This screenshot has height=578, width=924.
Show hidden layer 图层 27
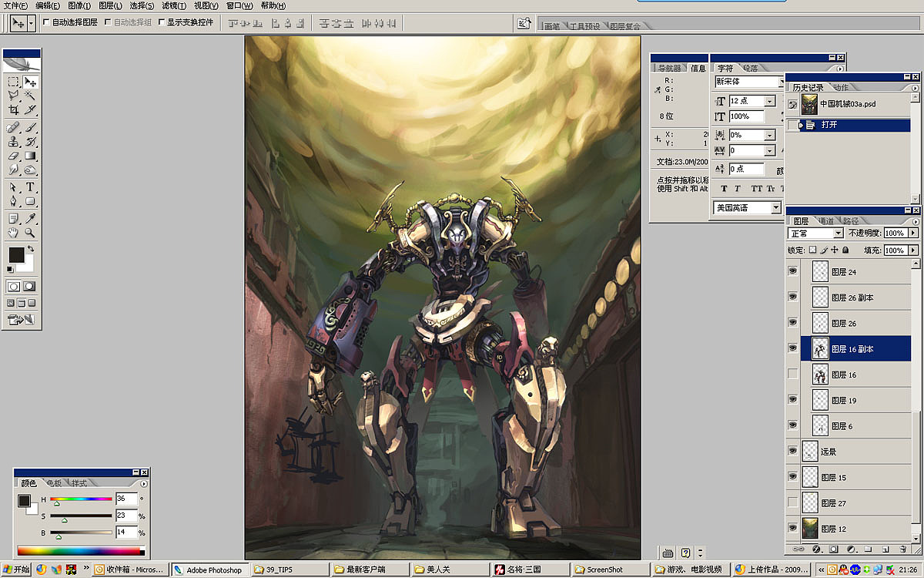pos(792,502)
